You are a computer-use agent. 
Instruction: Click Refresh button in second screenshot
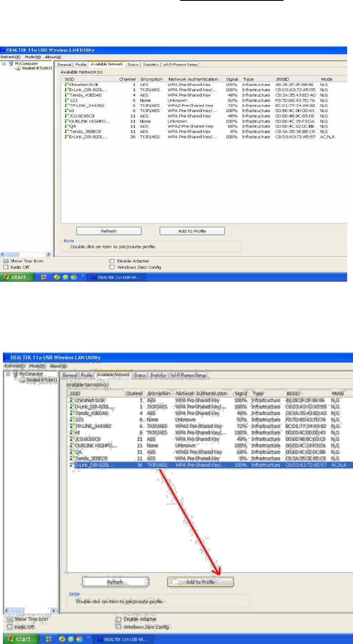[115, 582]
